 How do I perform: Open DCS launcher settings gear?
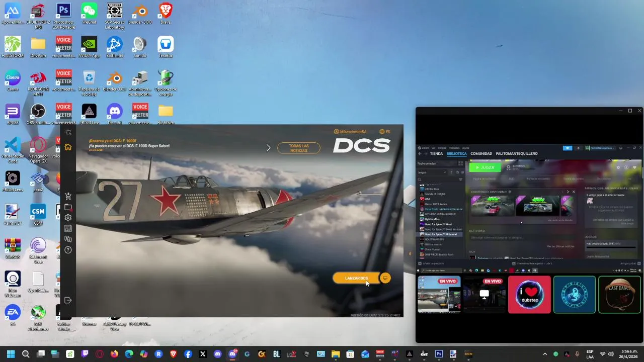[x=68, y=218]
